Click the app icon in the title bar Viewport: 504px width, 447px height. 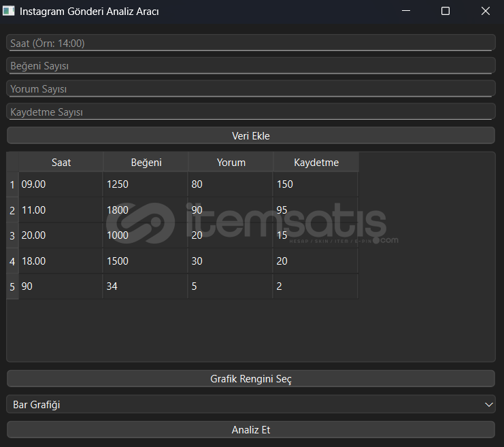pos(9,11)
